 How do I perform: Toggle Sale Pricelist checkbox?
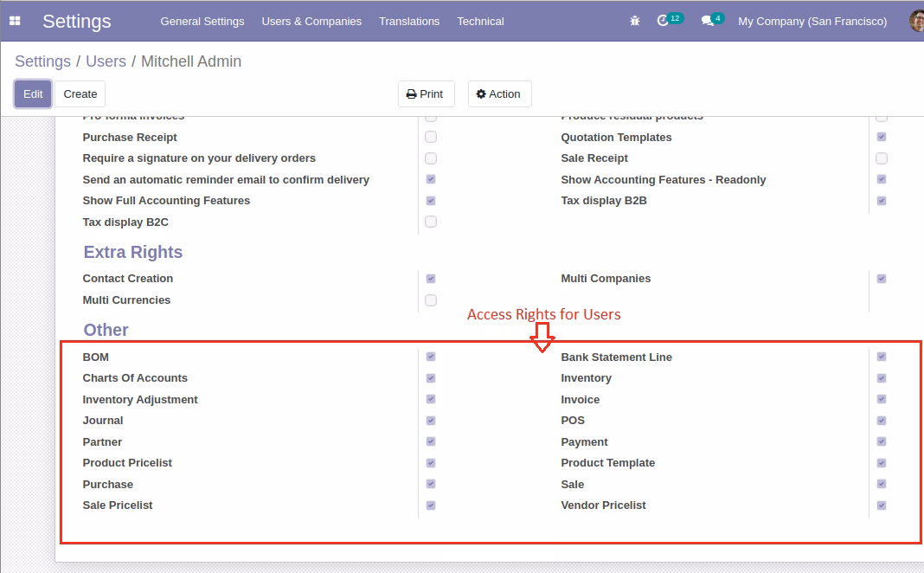[431, 505]
